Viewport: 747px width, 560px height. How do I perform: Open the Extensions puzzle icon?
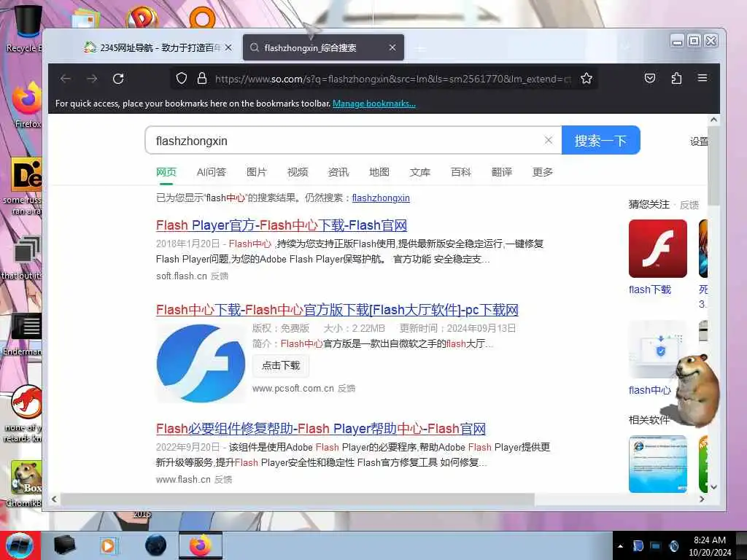676,78
